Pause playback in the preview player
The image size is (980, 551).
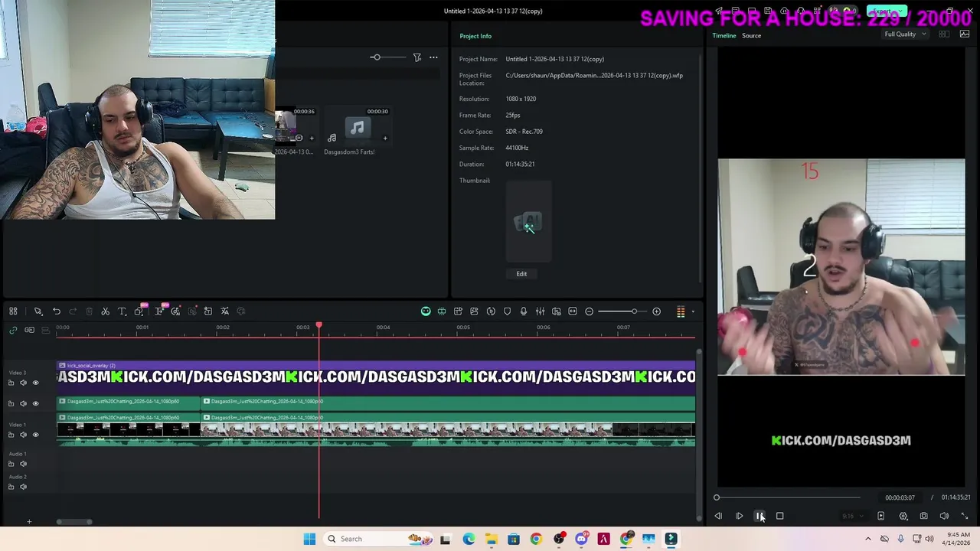759,516
